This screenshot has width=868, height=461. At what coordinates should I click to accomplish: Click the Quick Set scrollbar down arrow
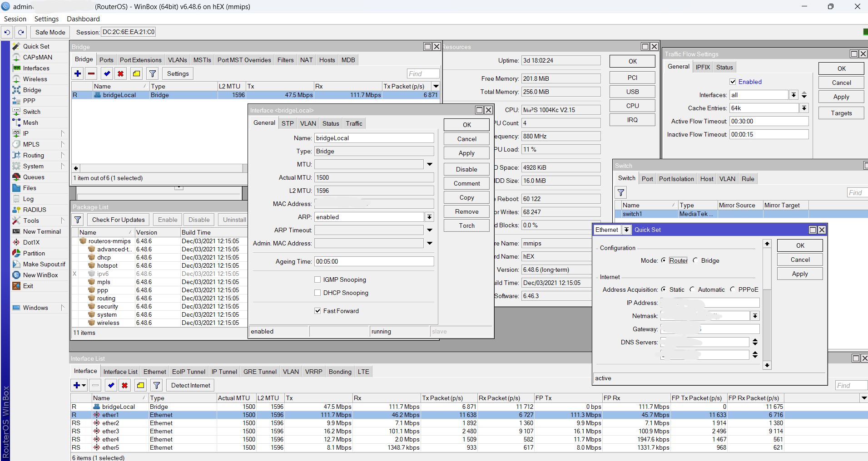(x=767, y=365)
